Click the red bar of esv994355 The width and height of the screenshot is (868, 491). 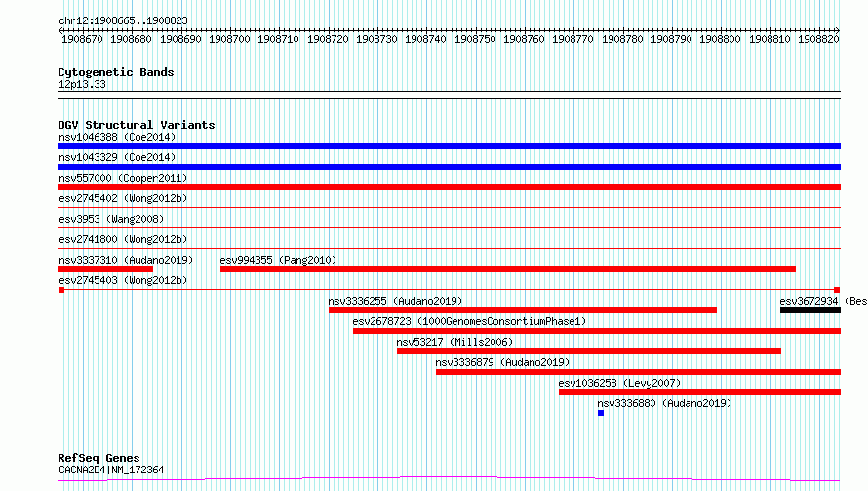tap(507, 269)
